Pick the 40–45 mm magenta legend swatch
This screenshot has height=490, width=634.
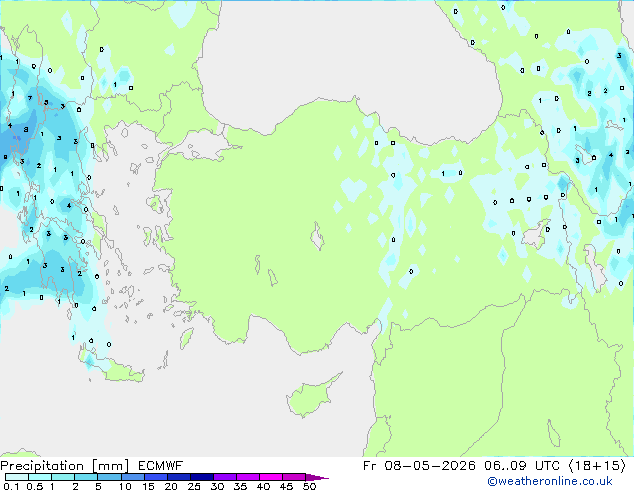pos(271,477)
